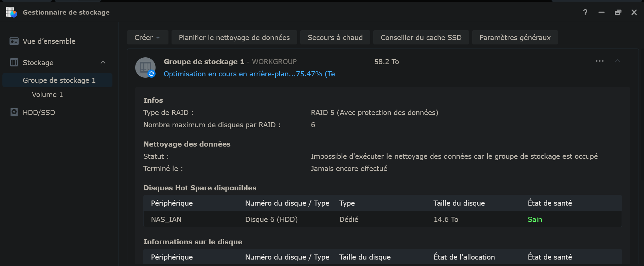Viewport: 644px width, 266px height.
Task: Click the optimisation en cours progress link
Action: point(251,74)
